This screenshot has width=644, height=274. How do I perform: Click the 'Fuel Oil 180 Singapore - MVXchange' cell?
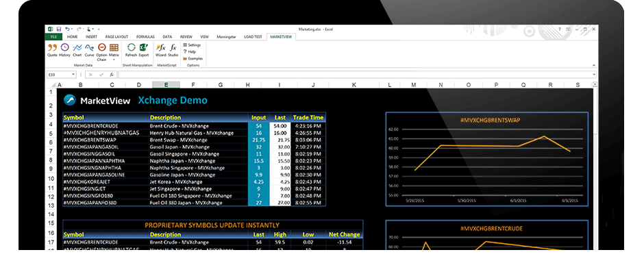click(199, 195)
